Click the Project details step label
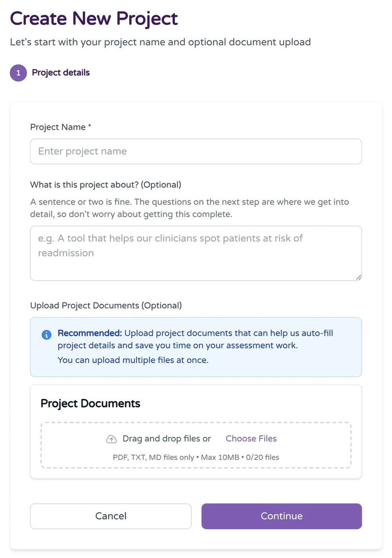This screenshot has height=558, width=392. click(61, 73)
